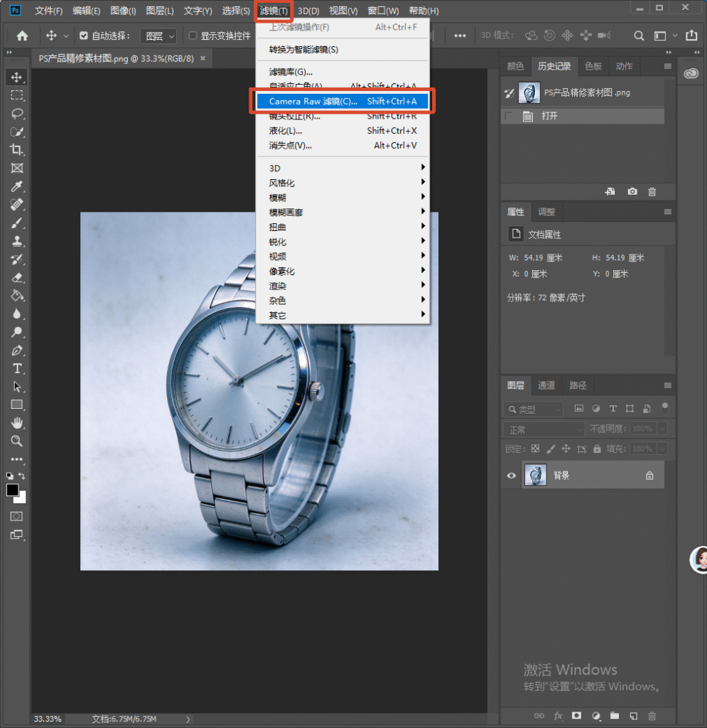The image size is (707, 728).
Task: Click the black foreground color swatch
Action: [x=13, y=490]
